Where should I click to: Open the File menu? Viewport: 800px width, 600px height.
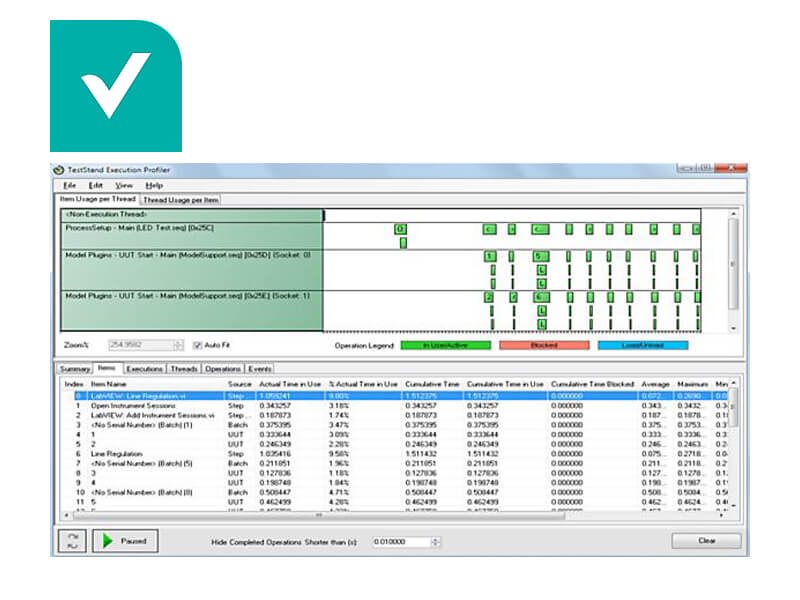click(x=70, y=185)
